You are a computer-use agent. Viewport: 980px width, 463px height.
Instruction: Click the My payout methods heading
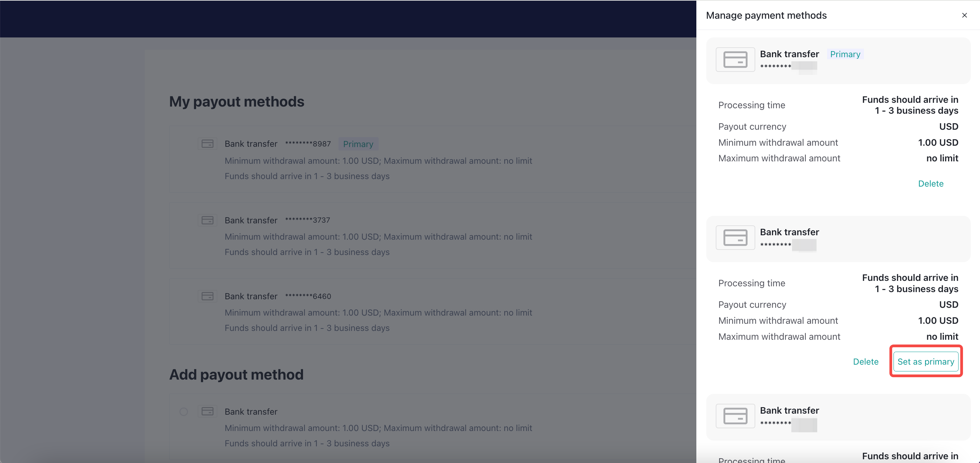pos(237,101)
